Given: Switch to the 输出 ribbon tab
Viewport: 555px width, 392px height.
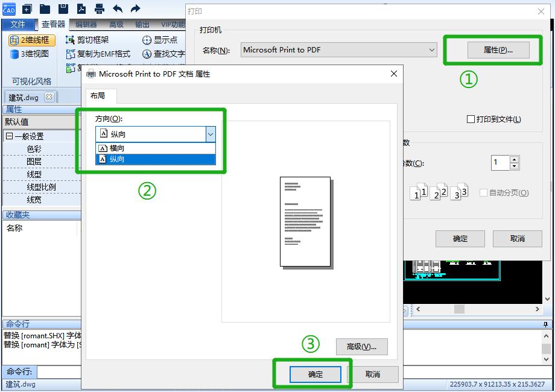Looking at the screenshot, I should [x=142, y=24].
